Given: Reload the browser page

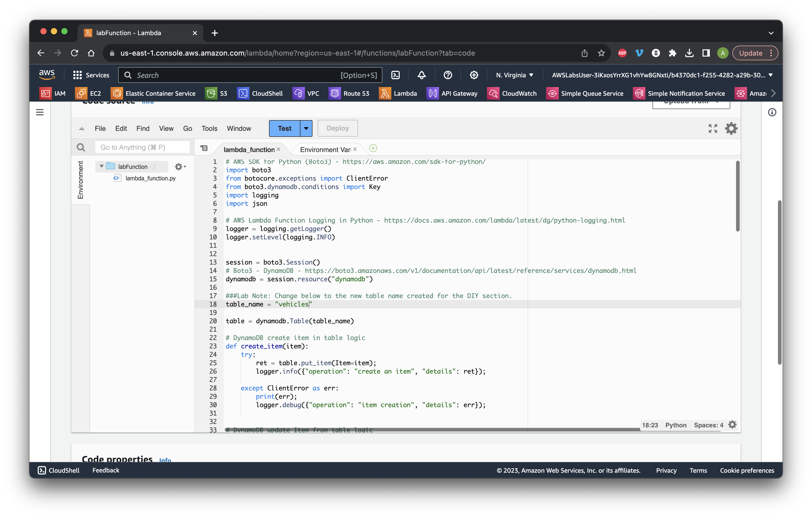Looking at the screenshot, I should point(75,53).
